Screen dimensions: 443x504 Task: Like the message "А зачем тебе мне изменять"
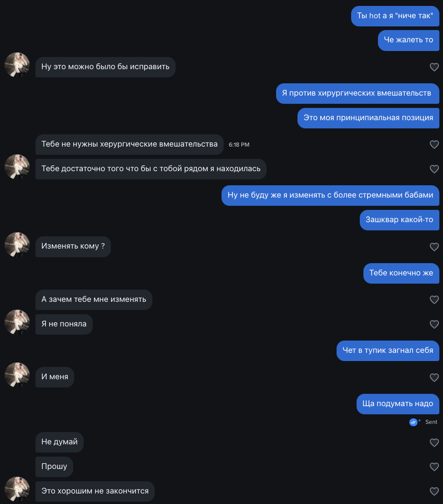(x=434, y=300)
